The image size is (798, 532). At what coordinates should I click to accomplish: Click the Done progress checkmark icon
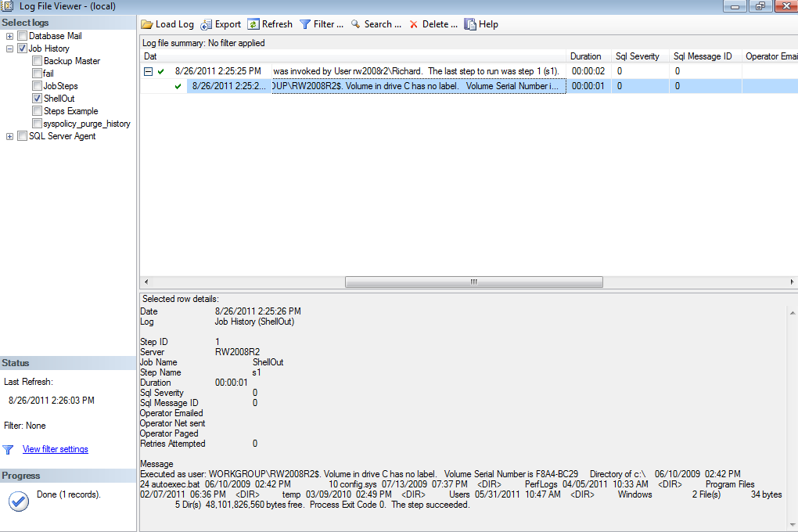click(x=18, y=501)
